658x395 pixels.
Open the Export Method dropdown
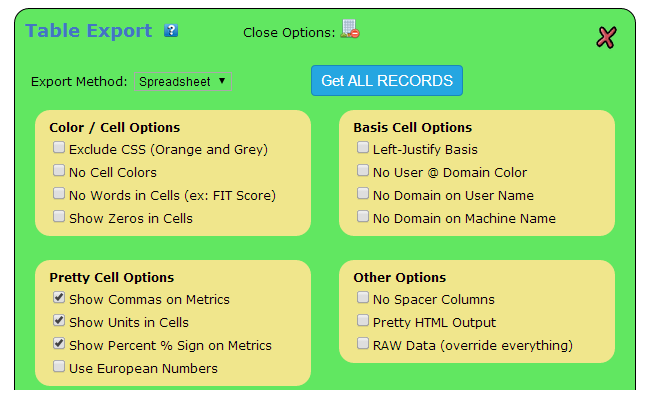coord(183,81)
